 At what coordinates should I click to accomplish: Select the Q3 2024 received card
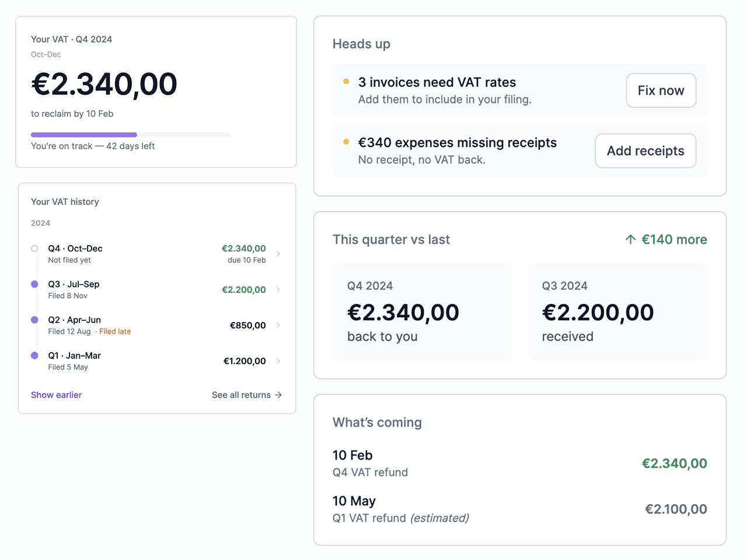tap(617, 311)
